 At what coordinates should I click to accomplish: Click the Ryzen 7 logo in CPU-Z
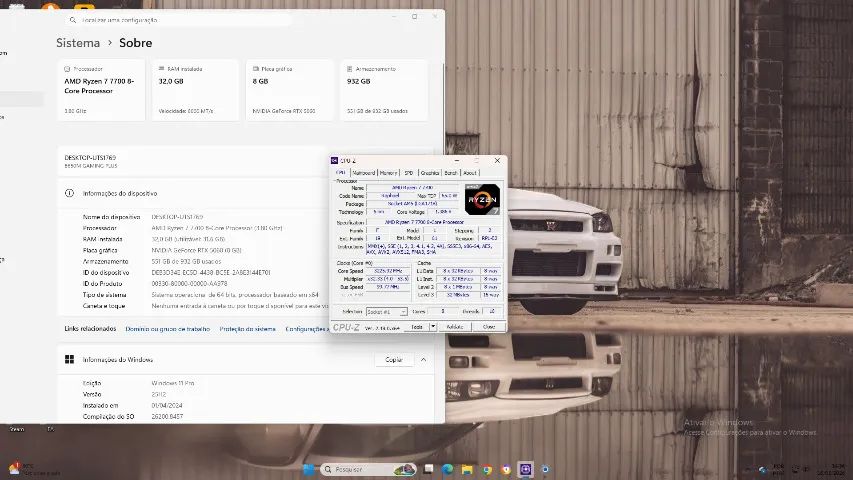pos(482,199)
